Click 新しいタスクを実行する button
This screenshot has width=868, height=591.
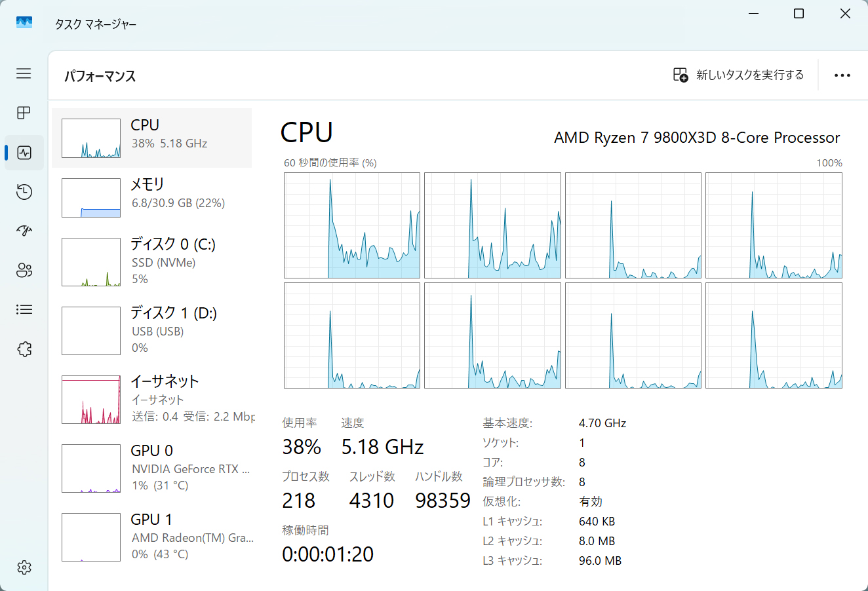point(738,75)
